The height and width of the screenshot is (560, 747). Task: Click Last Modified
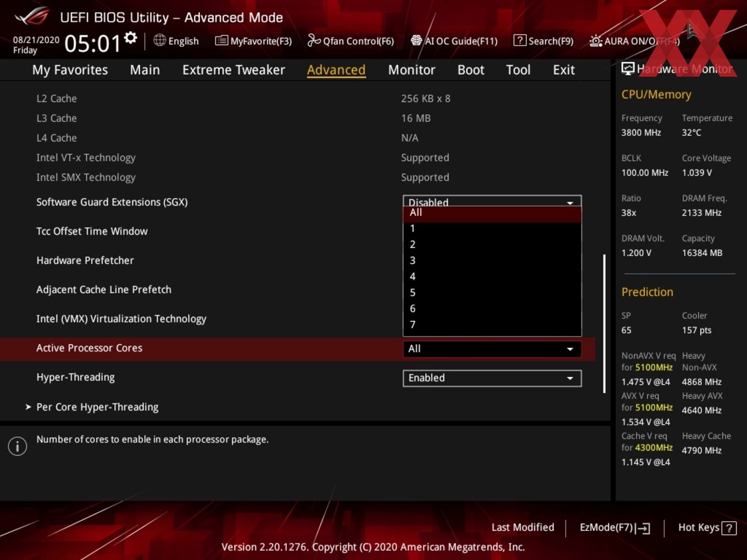[523, 528]
